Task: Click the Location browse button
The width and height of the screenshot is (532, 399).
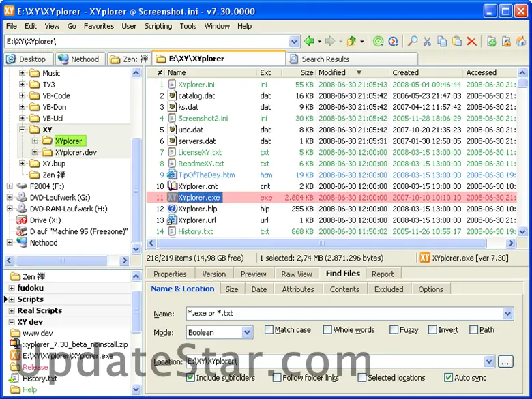Action: point(505,361)
